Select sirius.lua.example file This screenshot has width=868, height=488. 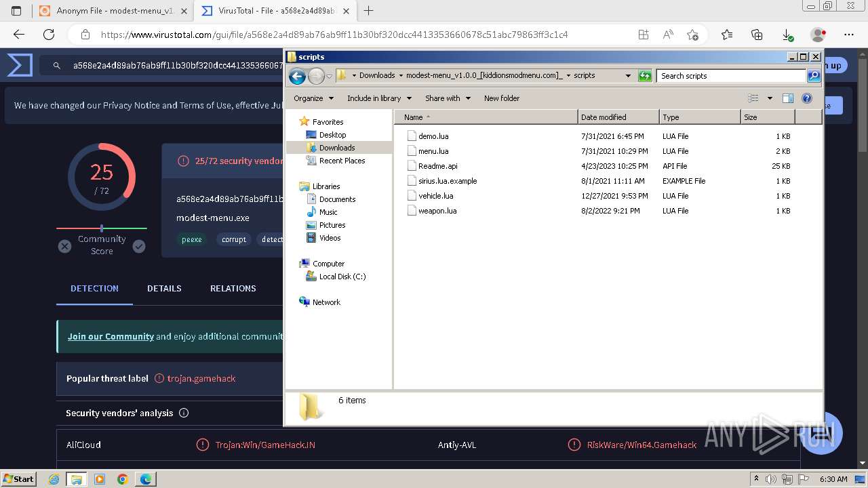[447, 181]
